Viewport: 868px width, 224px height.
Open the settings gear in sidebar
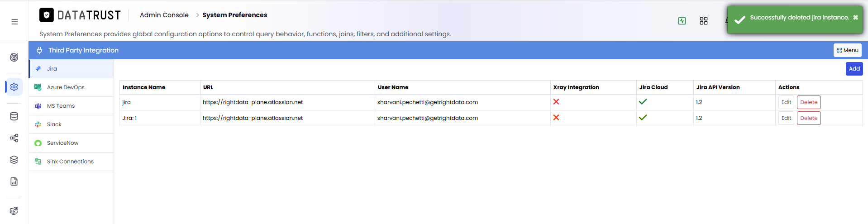14,87
